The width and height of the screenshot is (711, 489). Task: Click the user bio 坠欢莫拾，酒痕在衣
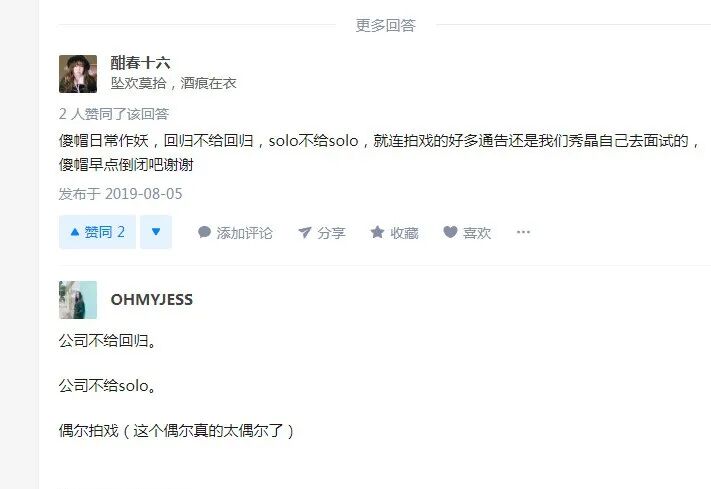[x=174, y=83]
